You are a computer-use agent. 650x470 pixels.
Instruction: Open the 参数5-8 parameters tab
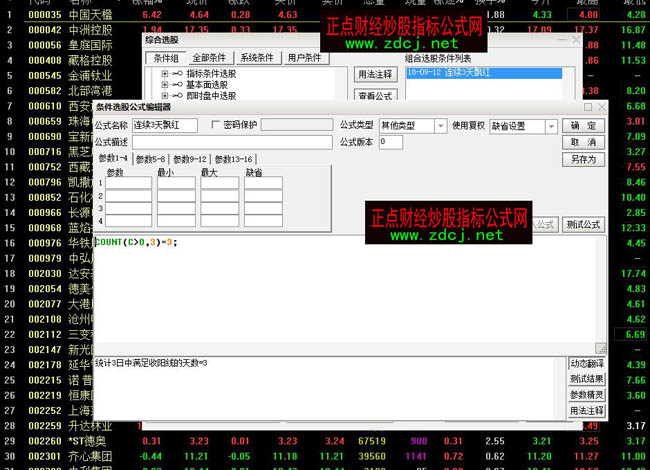[150, 159]
